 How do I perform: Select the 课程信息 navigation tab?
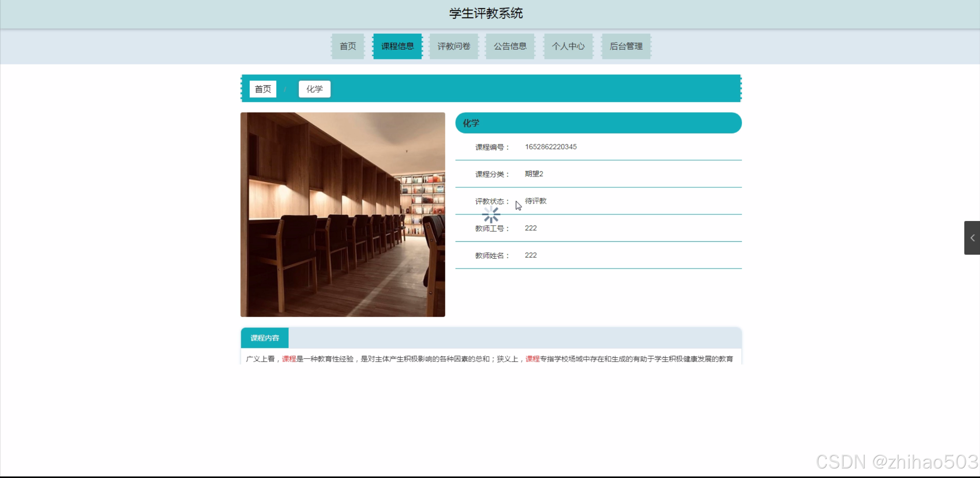398,46
